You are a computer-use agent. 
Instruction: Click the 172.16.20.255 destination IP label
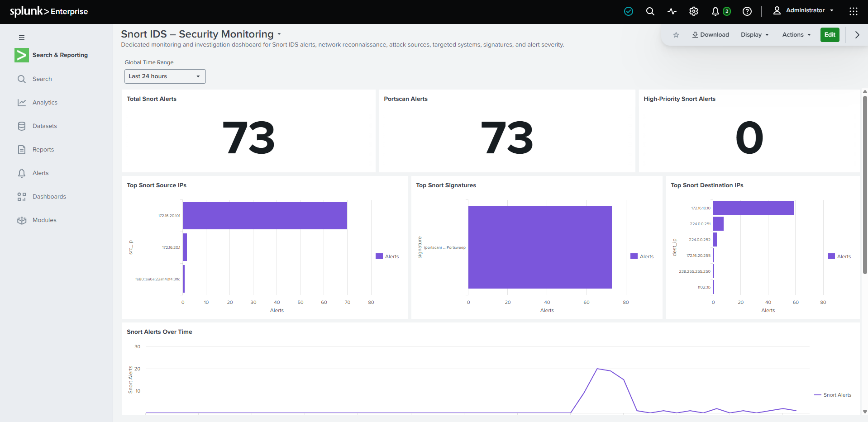pyautogui.click(x=698, y=256)
